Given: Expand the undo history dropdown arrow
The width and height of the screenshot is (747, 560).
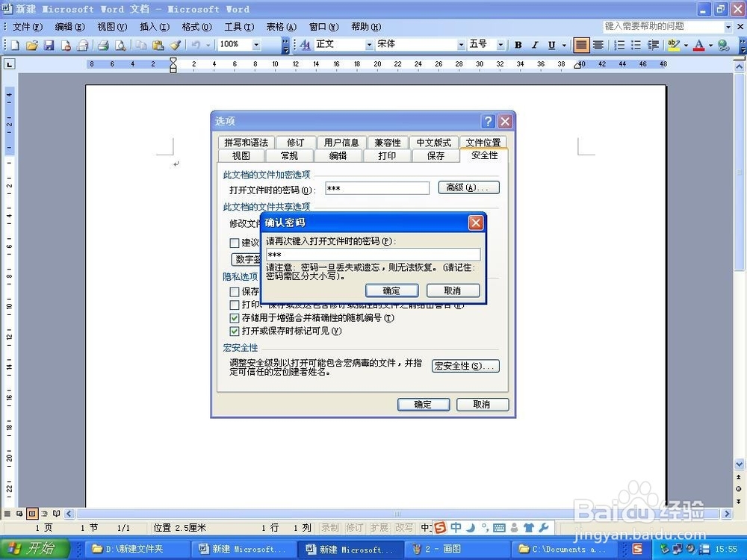Looking at the screenshot, I should [208, 46].
